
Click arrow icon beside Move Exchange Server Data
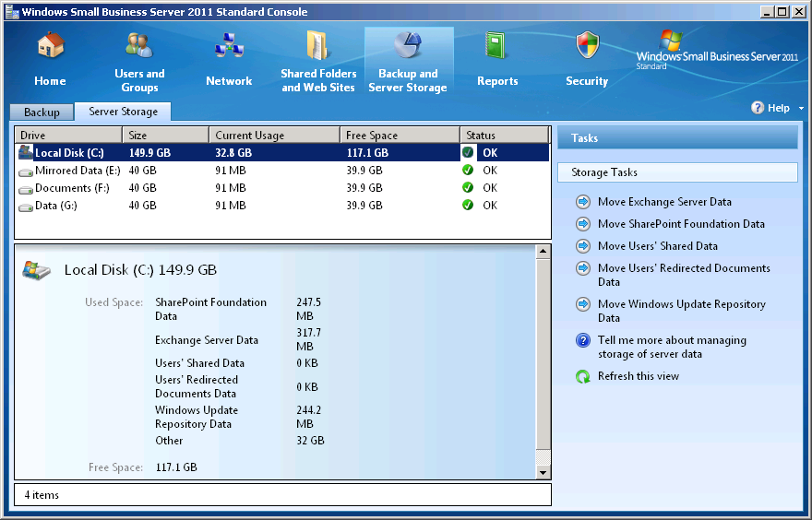point(583,202)
